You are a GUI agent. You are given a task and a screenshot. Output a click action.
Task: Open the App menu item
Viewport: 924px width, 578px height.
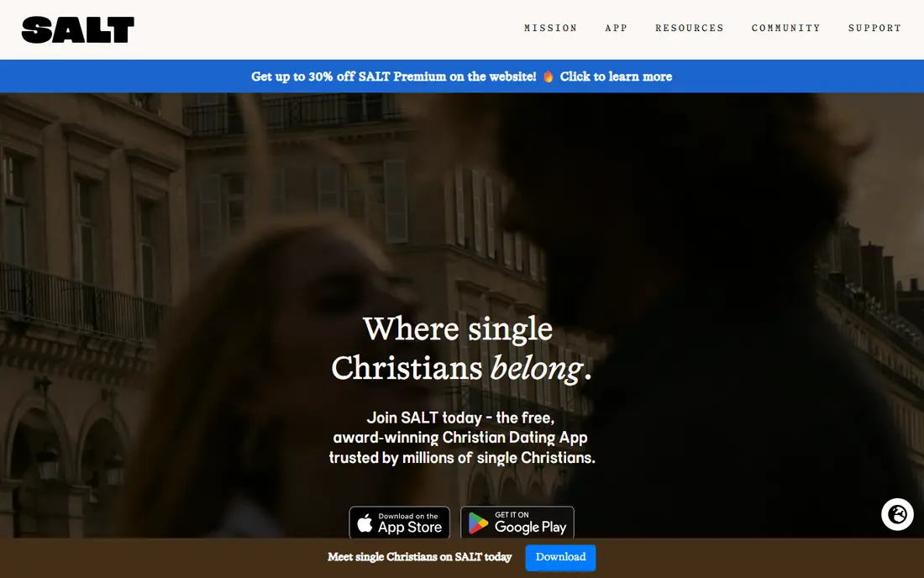pos(616,29)
